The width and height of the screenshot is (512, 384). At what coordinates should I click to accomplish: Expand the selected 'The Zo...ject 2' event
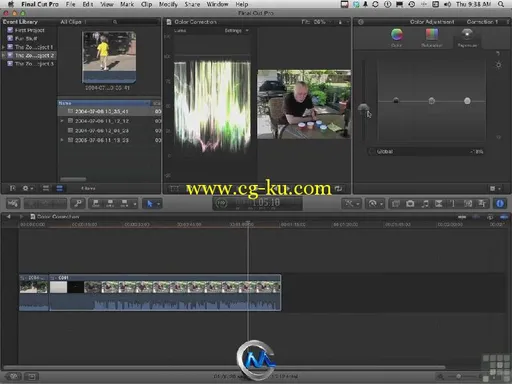pyautogui.click(x=3, y=55)
